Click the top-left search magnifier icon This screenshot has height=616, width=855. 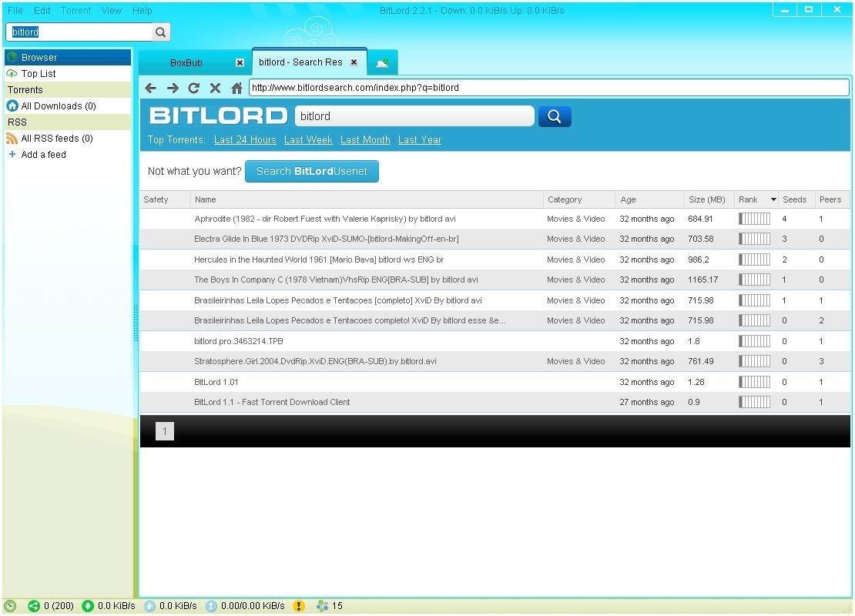(160, 32)
